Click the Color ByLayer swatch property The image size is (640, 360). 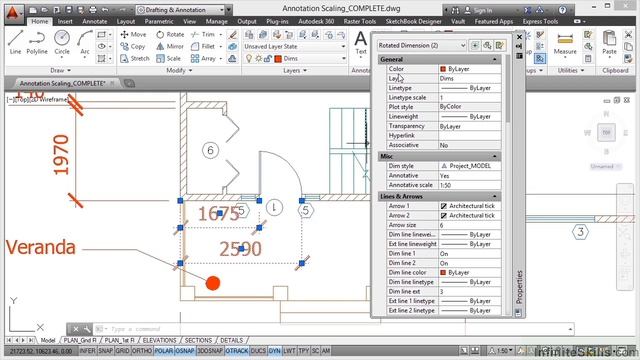click(x=443, y=69)
